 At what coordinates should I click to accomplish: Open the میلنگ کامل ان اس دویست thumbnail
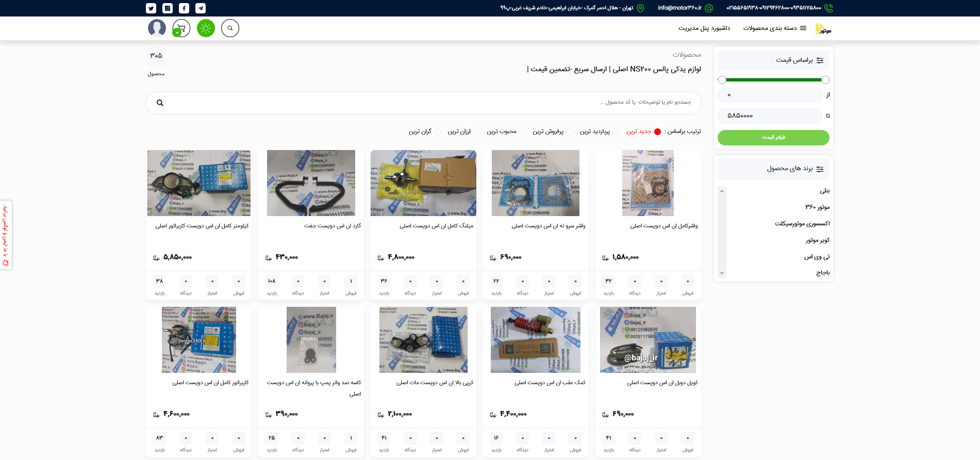(x=423, y=183)
